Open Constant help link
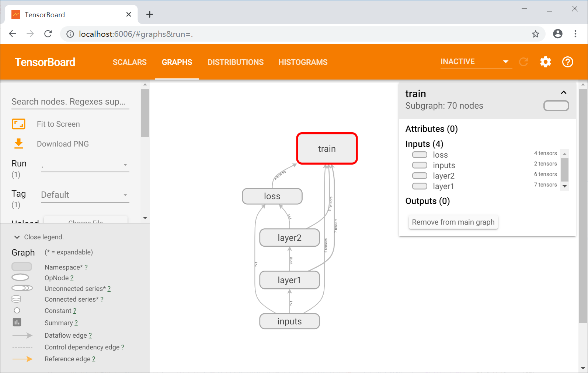 tap(74, 311)
